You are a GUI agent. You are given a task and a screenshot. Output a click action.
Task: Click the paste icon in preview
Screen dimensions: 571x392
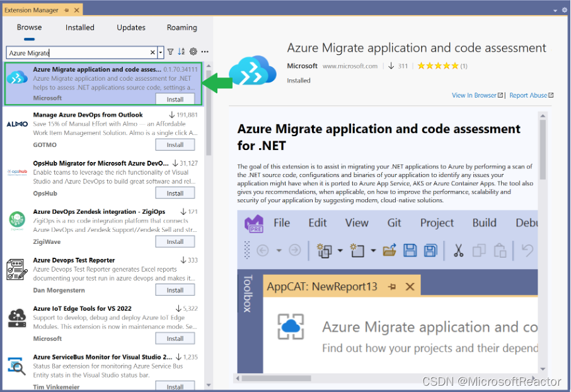pos(500,251)
